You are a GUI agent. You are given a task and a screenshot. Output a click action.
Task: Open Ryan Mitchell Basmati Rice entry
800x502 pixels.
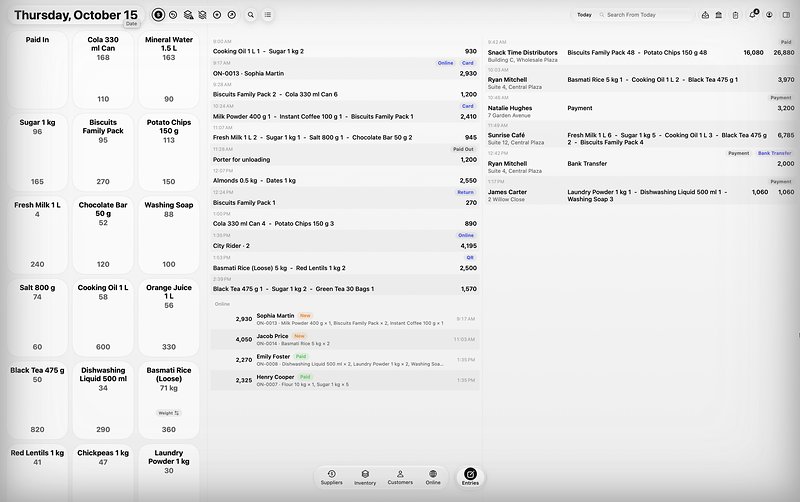click(641, 79)
